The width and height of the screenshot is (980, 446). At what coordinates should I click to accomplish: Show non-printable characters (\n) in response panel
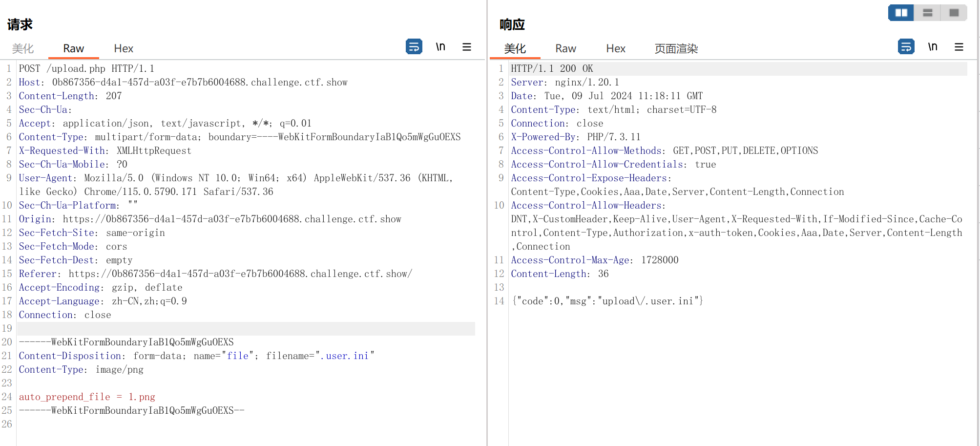click(933, 47)
